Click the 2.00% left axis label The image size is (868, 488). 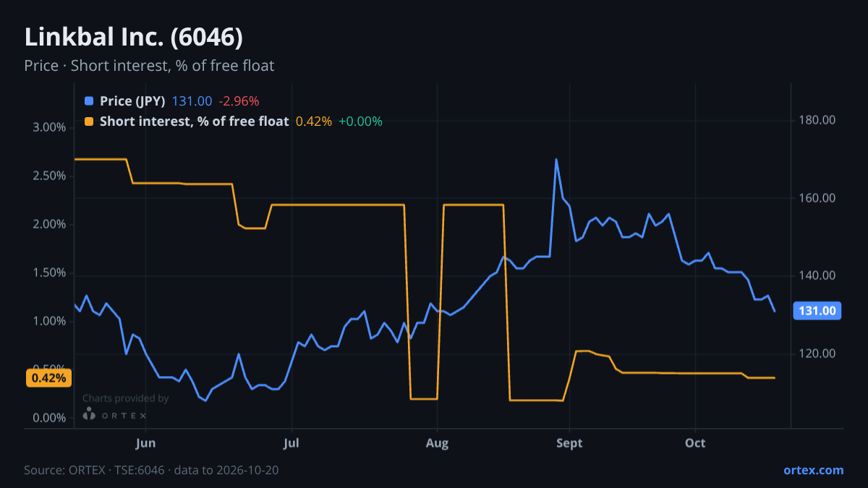click(x=50, y=224)
